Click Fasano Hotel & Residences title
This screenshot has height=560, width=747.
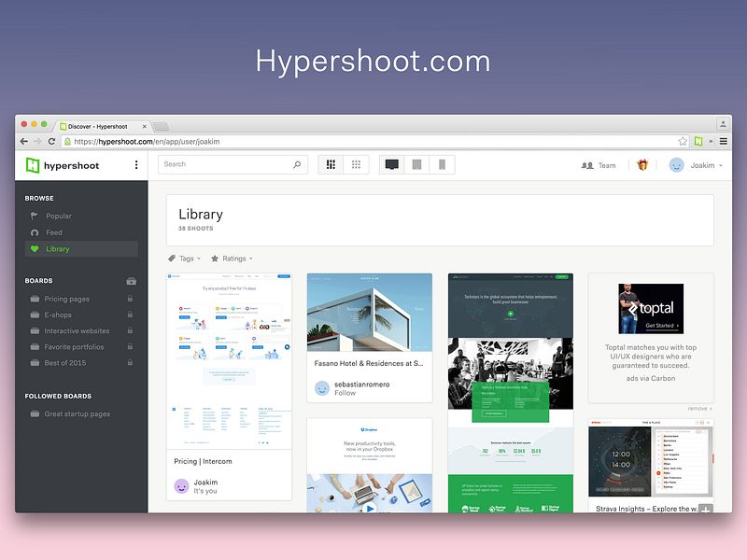tap(369, 363)
